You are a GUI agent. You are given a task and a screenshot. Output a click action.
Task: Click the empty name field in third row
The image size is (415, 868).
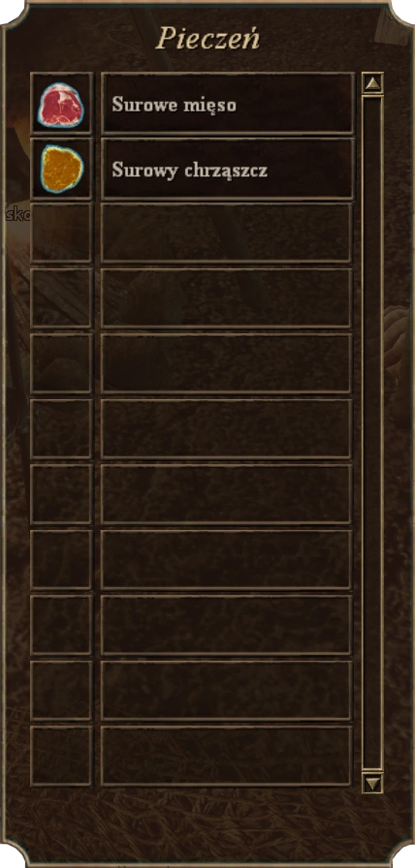[x=227, y=233]
